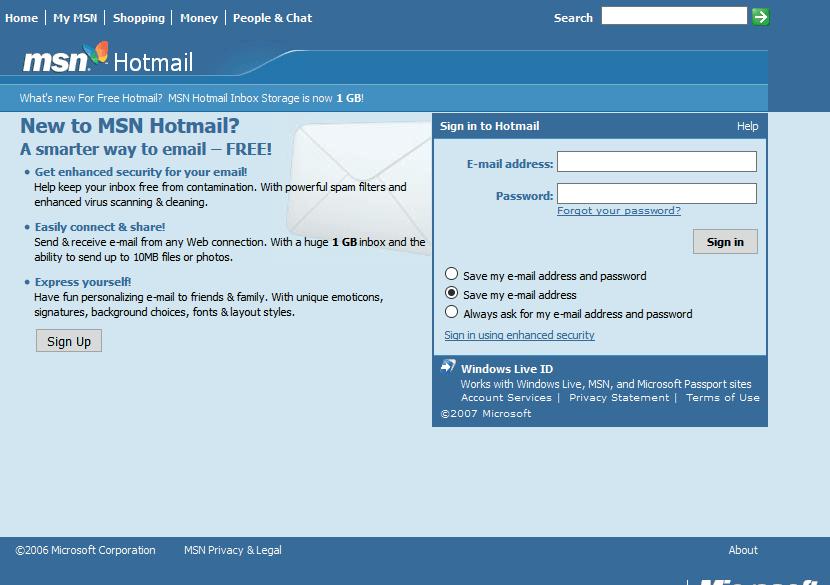Focus the Password field
Viewport: 830px width, 585px height.
point(657,193)
